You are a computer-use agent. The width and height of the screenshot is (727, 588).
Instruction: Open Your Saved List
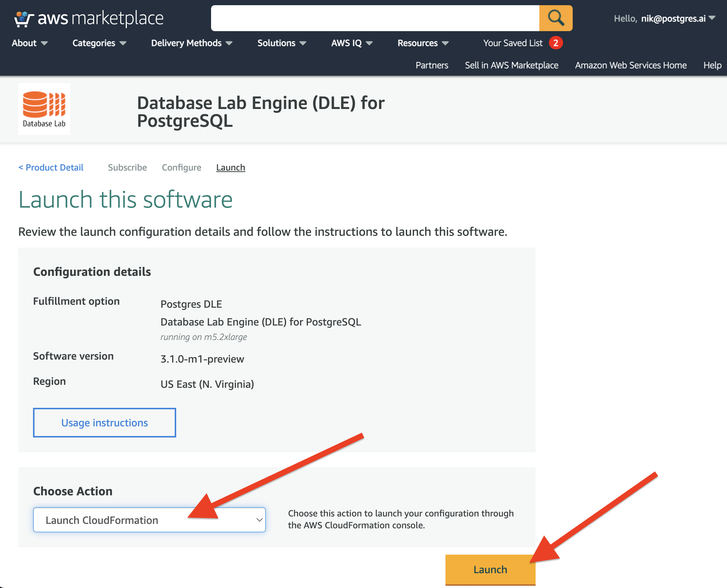click(x=513, y=43)
